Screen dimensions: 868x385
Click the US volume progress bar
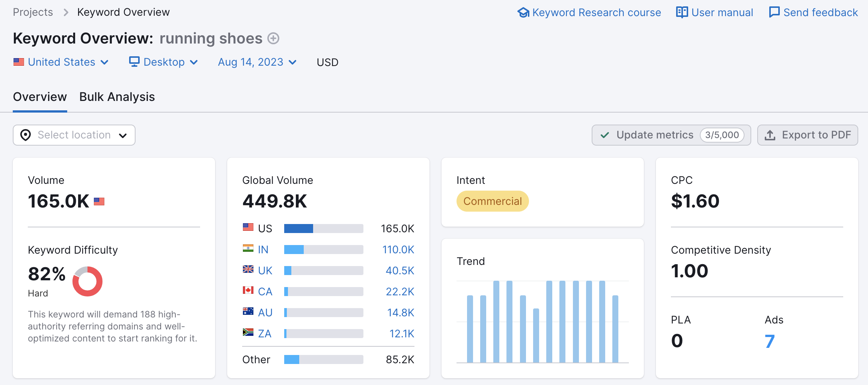(x=323, y=229)
